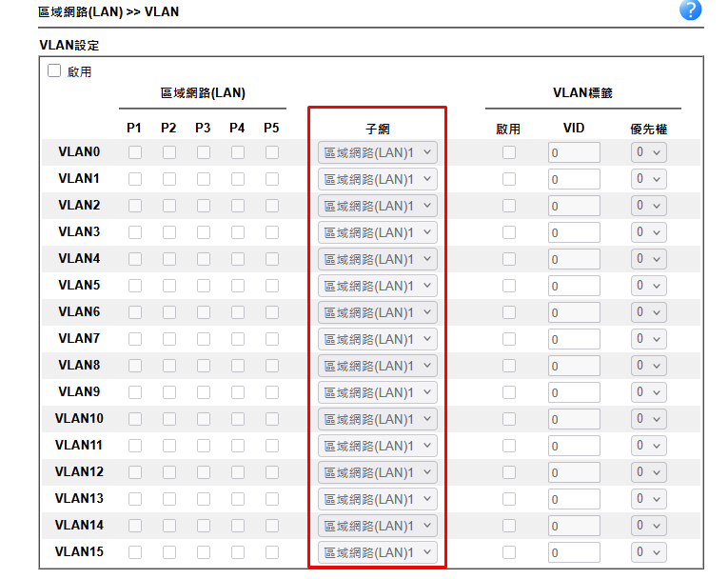Check P3 port for VLAN2
728x579 pixels.
[203, 206]
